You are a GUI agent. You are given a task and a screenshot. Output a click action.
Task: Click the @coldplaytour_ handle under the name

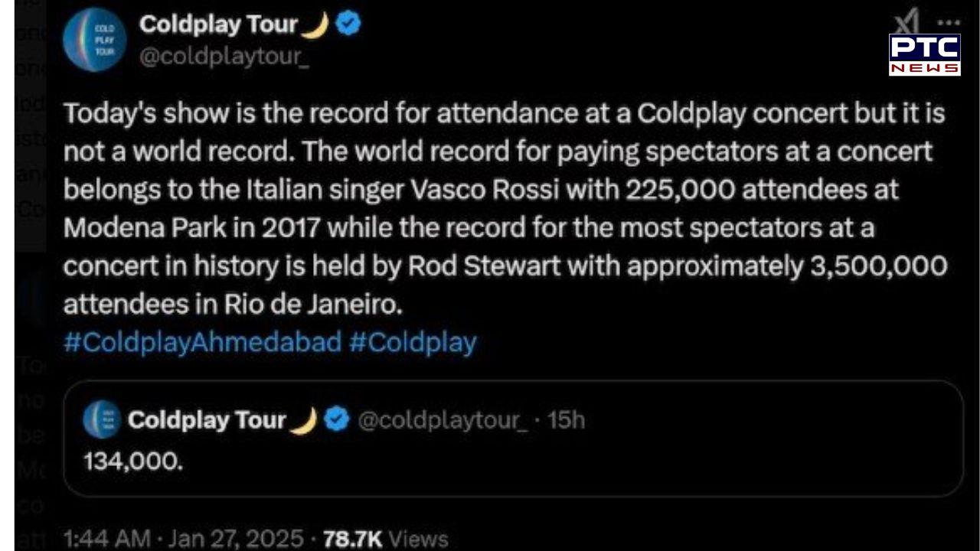(x=224, y=57)
